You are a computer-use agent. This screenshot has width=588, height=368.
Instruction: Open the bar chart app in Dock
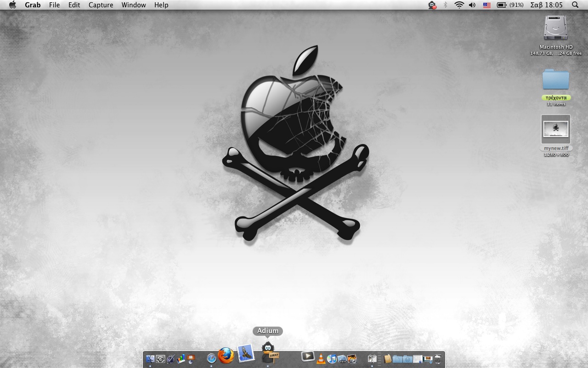coord(181,358)
